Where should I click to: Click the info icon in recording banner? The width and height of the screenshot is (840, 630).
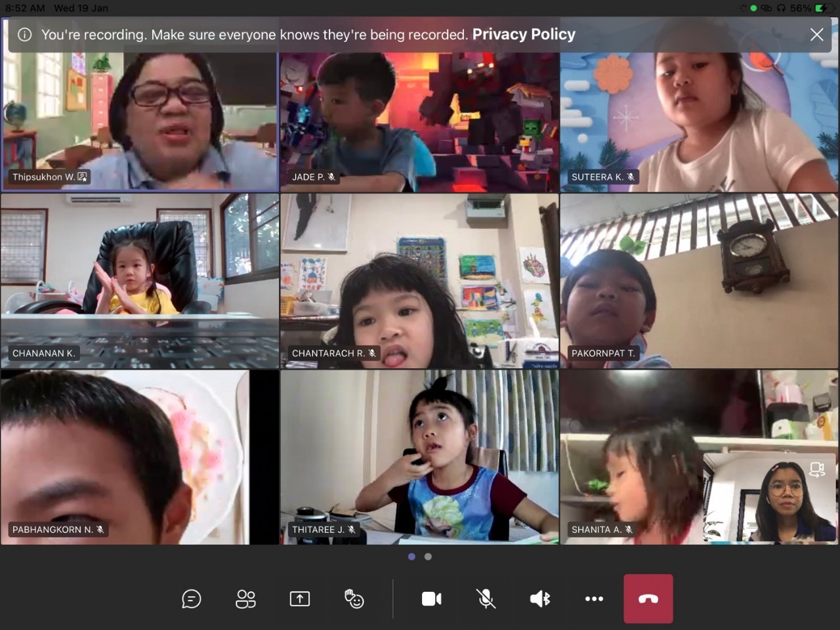[24, 35]
